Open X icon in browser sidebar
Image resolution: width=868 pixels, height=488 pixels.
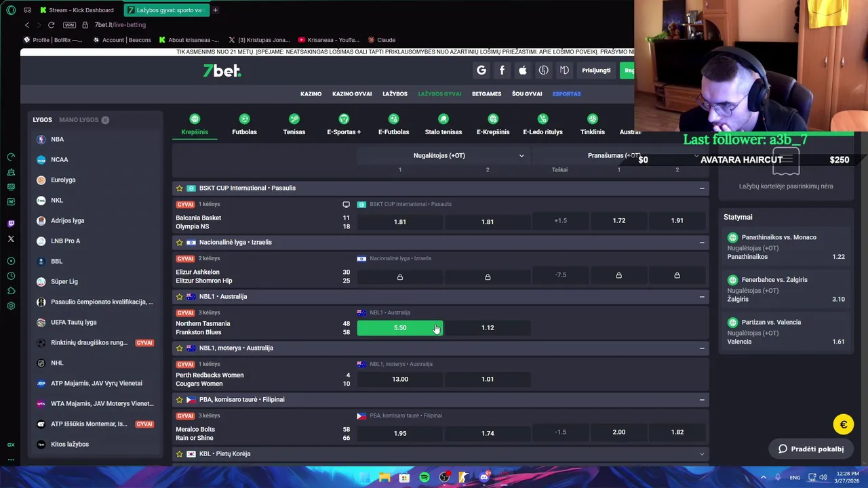pyautogui.click(x=11, y=239)
